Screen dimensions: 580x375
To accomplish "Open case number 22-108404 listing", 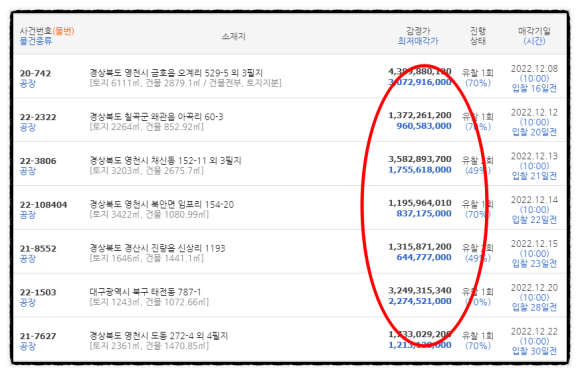I will click(x=43, y=205).
